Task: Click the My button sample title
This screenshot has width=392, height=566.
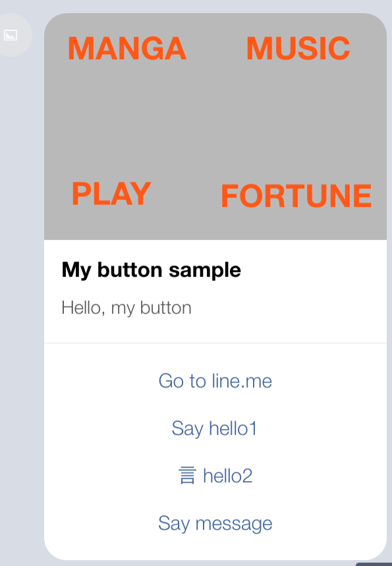Action: tap(152, 269)
